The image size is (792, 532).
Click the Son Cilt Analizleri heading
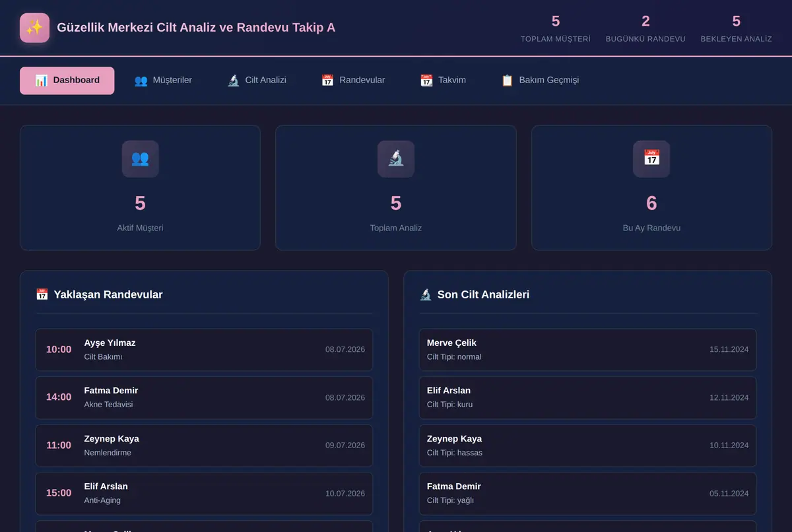point(483,294)
